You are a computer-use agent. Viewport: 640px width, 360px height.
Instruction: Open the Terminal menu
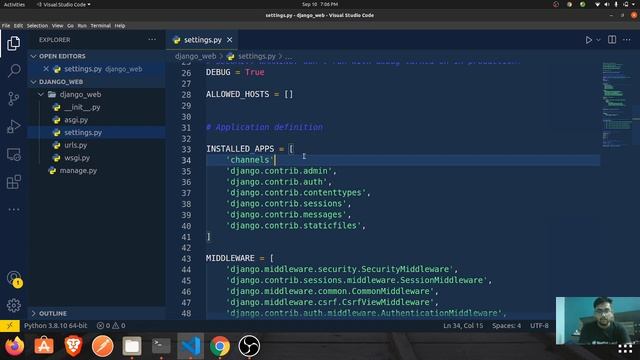point(100,26)
